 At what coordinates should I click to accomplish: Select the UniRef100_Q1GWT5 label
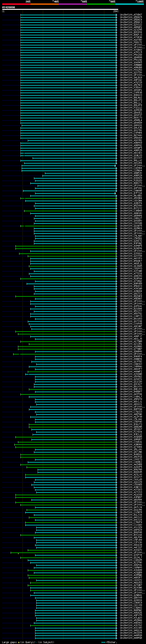pos(131,226)
